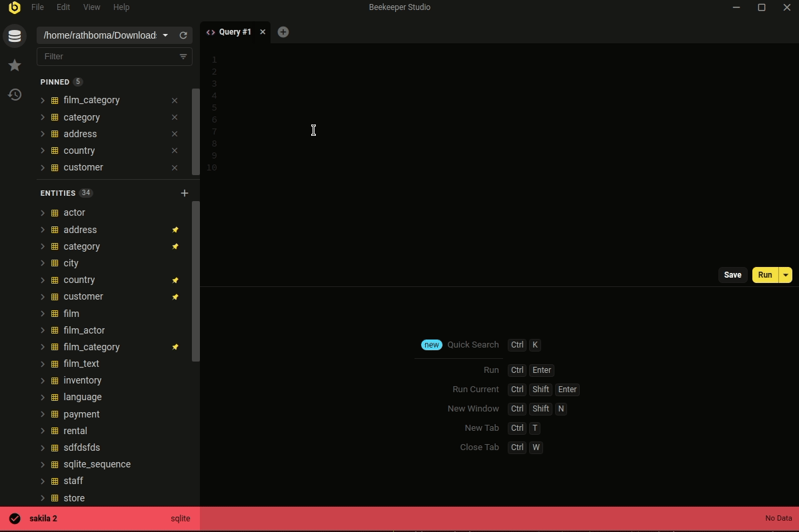The width and height of the screenshot is (799, 532).
Task: Open the Help menu
Action: tap(121, 7)
